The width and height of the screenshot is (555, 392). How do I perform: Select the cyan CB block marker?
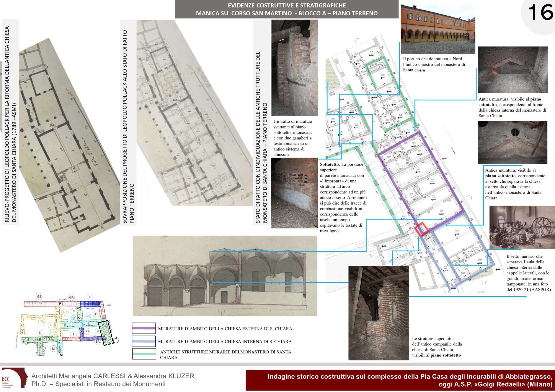(x=73, y=318)
